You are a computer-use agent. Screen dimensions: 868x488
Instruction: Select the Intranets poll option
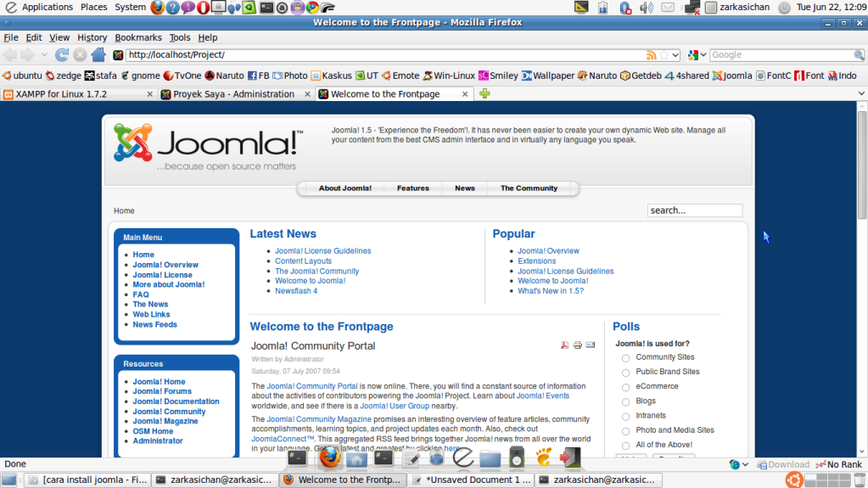pos(625,416)
